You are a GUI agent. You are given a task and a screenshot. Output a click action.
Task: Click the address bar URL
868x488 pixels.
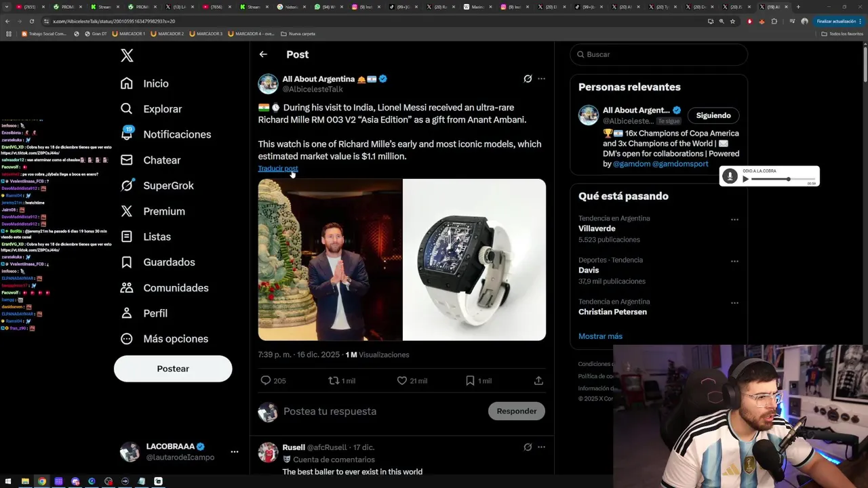pos(114,21)
